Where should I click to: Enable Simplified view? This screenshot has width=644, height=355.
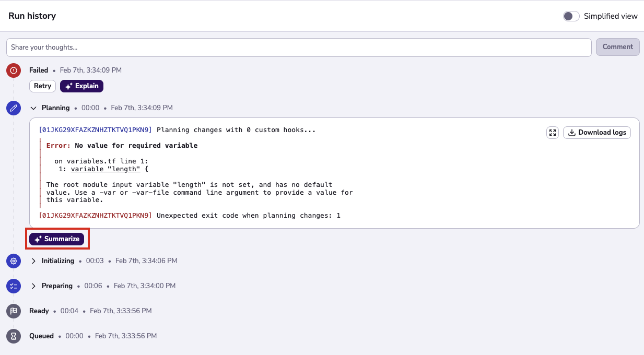point(571,16)
